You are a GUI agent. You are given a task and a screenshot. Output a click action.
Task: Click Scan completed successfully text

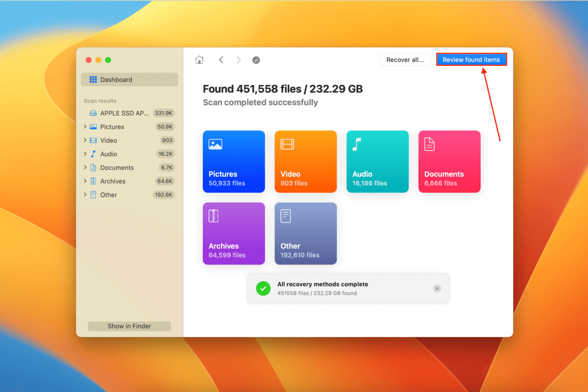[x=260, y=102]
